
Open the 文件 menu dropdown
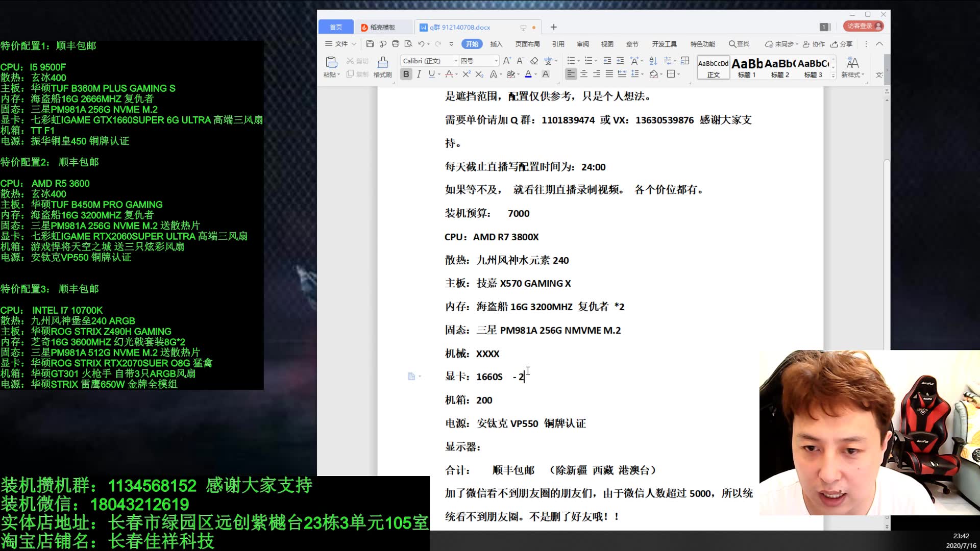(340, 44)
